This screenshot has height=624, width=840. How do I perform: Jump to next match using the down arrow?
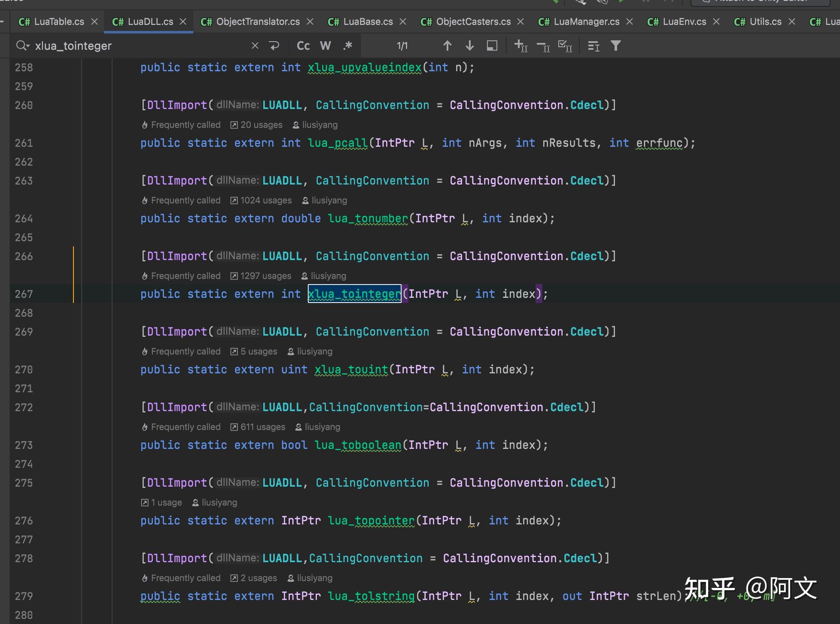coord(470,45)
